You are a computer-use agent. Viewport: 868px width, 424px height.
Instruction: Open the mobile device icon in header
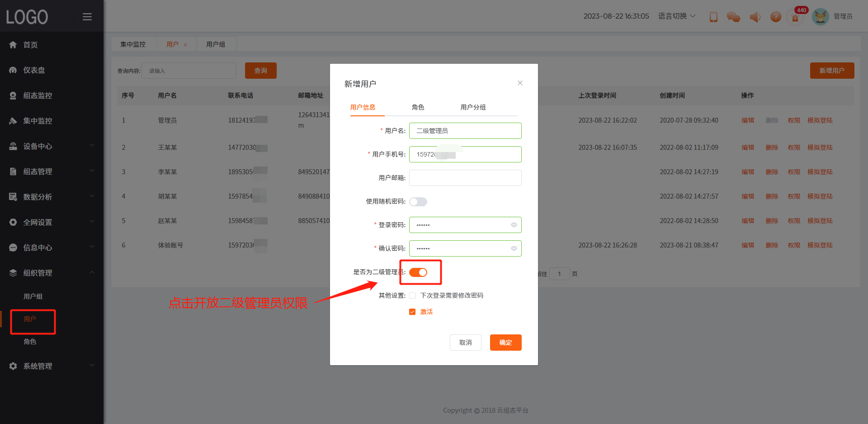[x=713, y=17]
